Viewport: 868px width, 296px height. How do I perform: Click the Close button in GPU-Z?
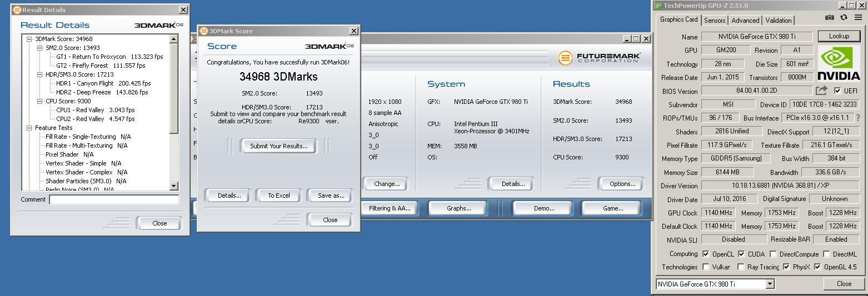pos(844,284)
